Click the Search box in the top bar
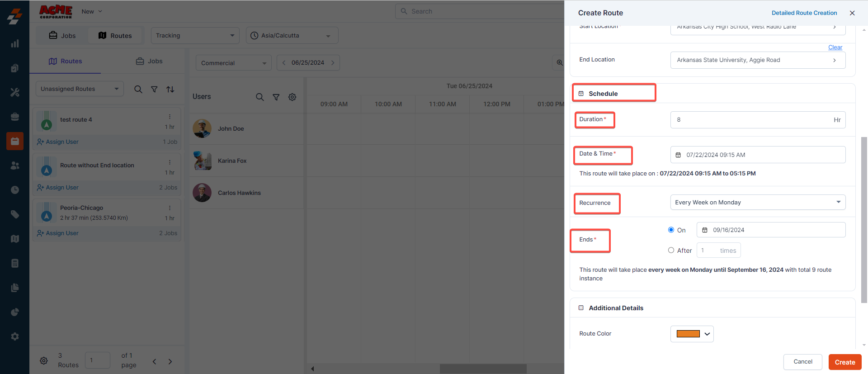The height and width of the screenshot is (374, 868). click(480, 11)
